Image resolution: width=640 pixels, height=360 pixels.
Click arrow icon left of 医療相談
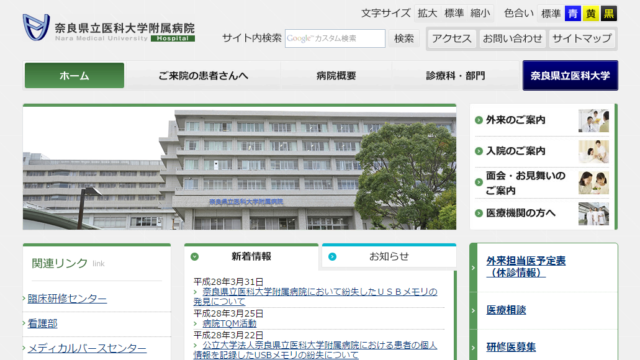coord(473,311)
